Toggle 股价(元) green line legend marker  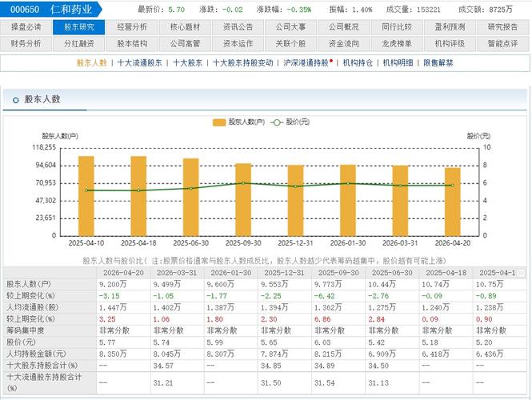pos(277,122)
